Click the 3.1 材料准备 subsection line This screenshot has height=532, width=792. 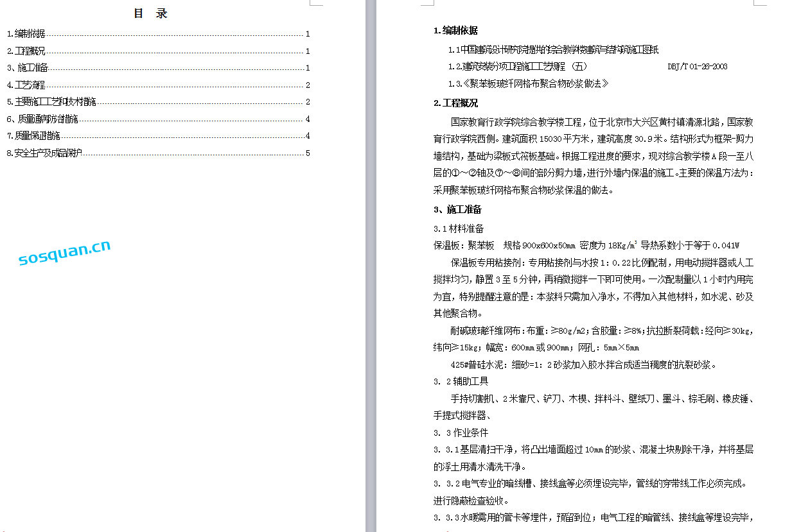click(x=459, y=228)
